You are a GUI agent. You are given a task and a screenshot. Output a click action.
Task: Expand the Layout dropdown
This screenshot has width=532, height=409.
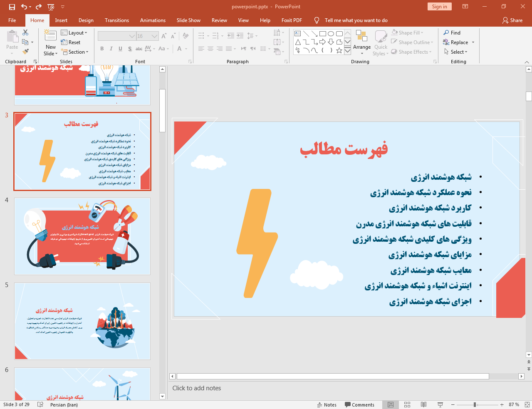[x=74, y=32]
